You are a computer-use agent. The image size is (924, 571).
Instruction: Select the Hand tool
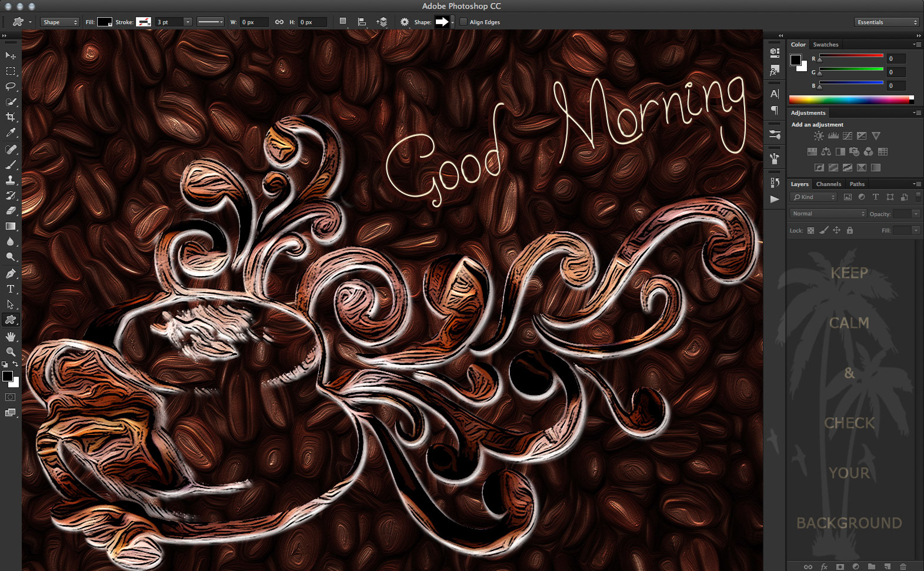coord(11,337)
